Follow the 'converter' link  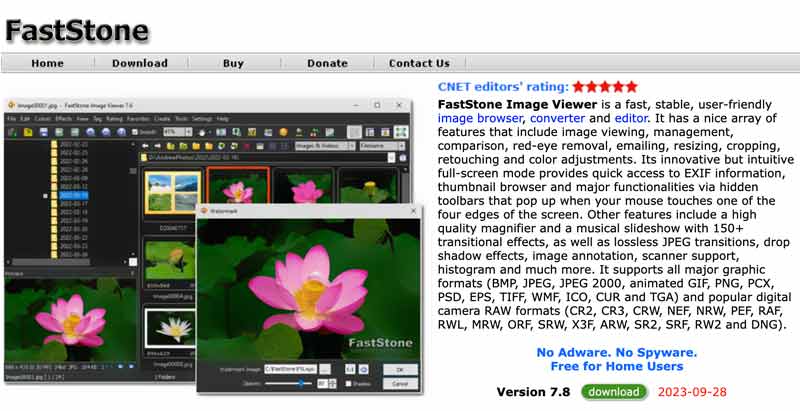pyautogui.click(x=558, y=118)
